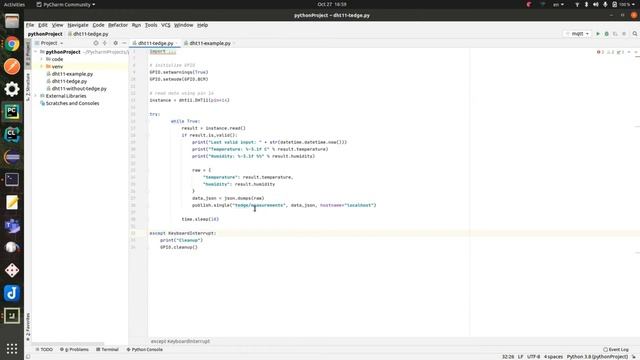Toggle the Structure side tool window
Image resolution: width=640 pixels, height=360 pixels.
click(x=28, y=87)
